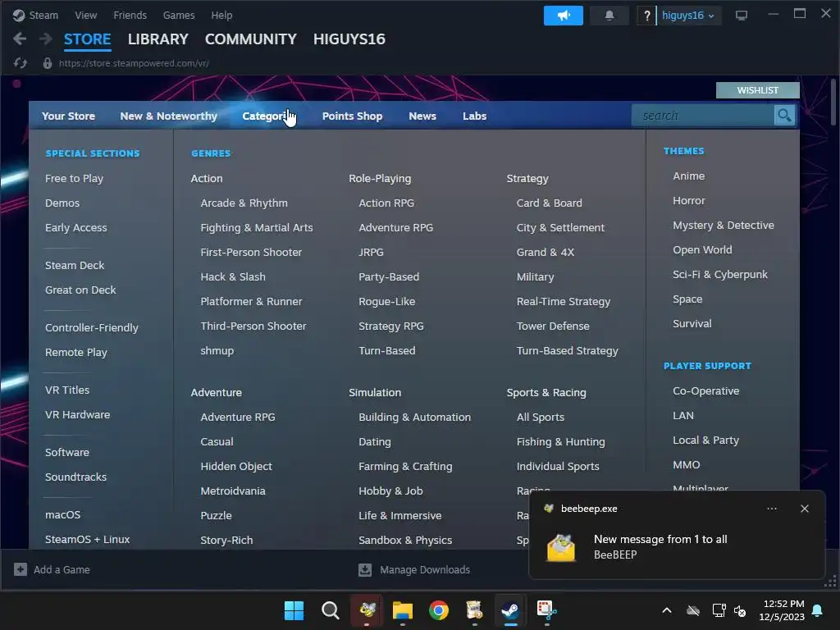The width and height of the screenshot is (840, 630).
Task: Click Manage Downloads text
Action: click(425, 569)
